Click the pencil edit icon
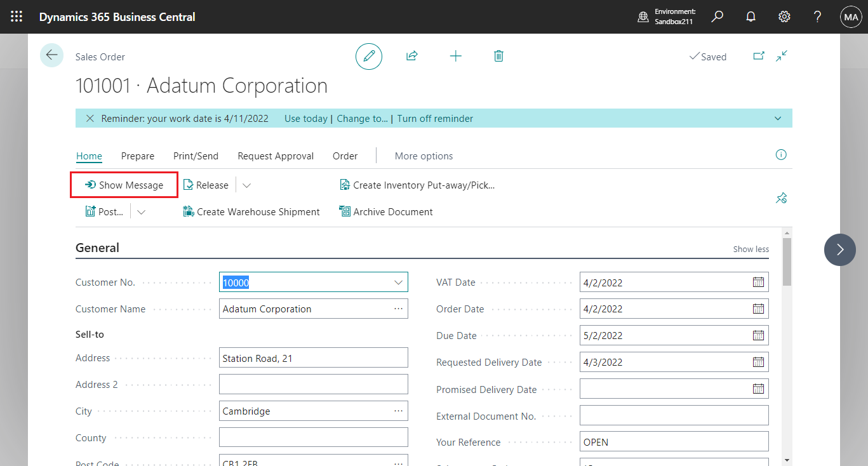Viewport: 868px width, 466px height. tap(368, 57)
